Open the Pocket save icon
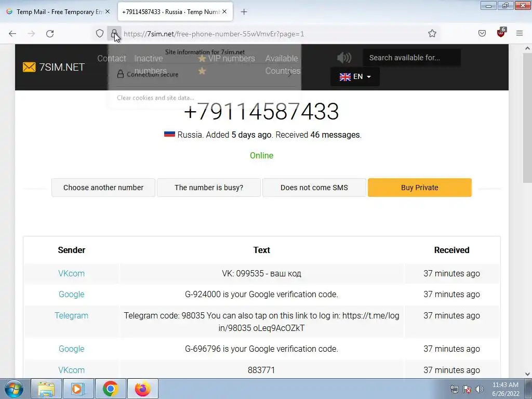The image size is (532, 399). point(482,33)
